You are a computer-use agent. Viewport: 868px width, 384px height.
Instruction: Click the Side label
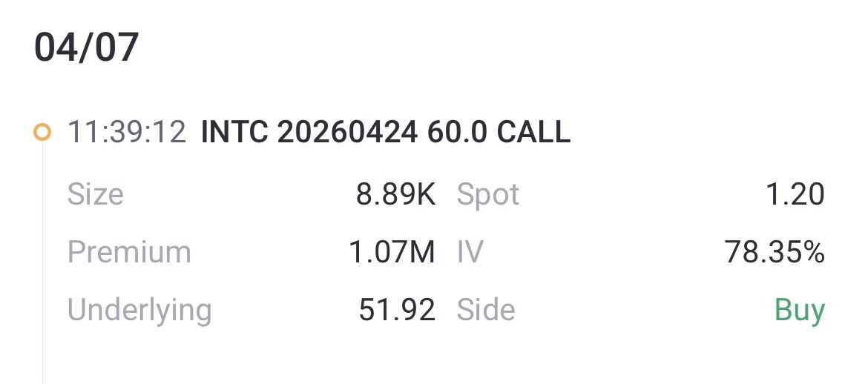(486, 310)
